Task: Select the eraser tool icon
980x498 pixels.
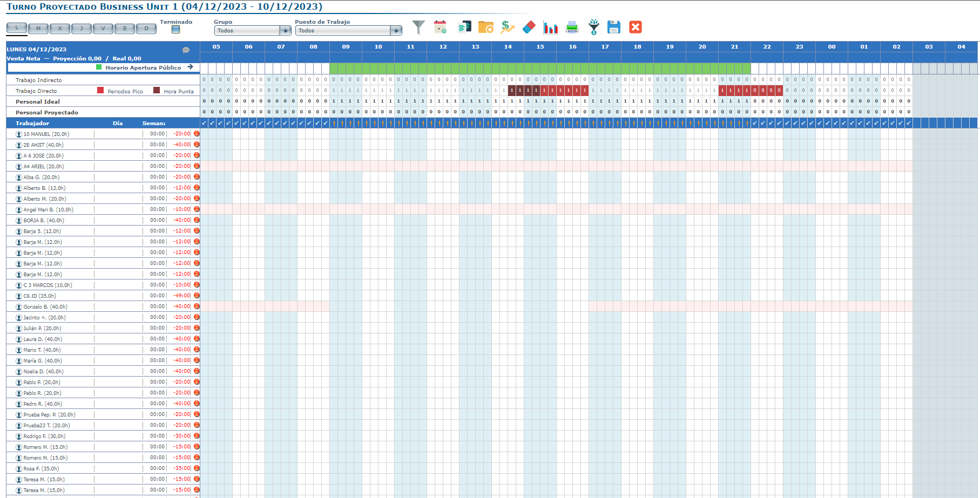Action: [x=529, y=27]
